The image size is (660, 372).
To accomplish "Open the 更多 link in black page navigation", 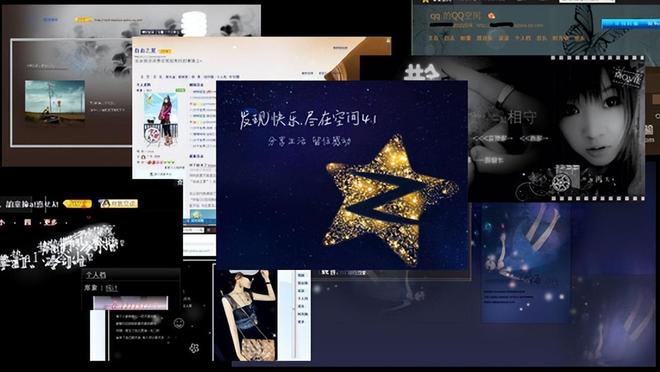I will [51, 222].
